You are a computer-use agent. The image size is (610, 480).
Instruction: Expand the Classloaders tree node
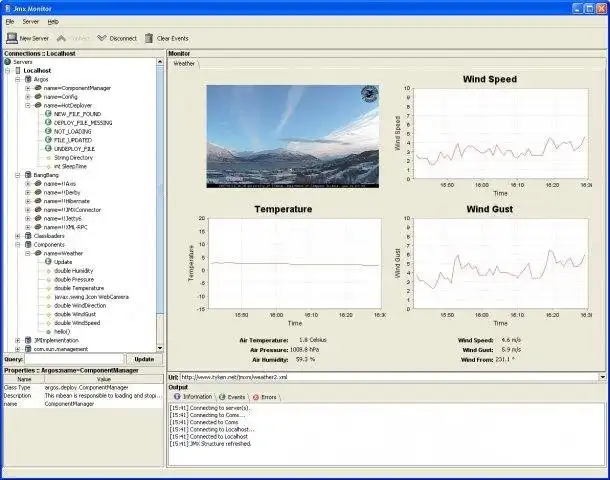[17, 236]
